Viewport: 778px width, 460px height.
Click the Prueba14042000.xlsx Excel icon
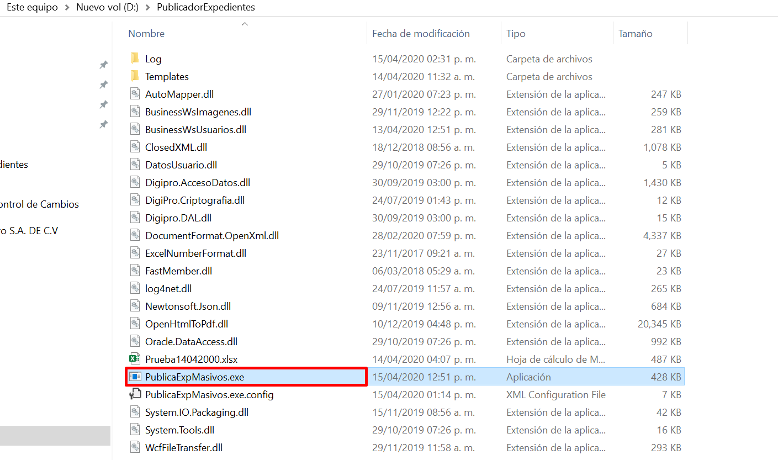click(135, 359)
